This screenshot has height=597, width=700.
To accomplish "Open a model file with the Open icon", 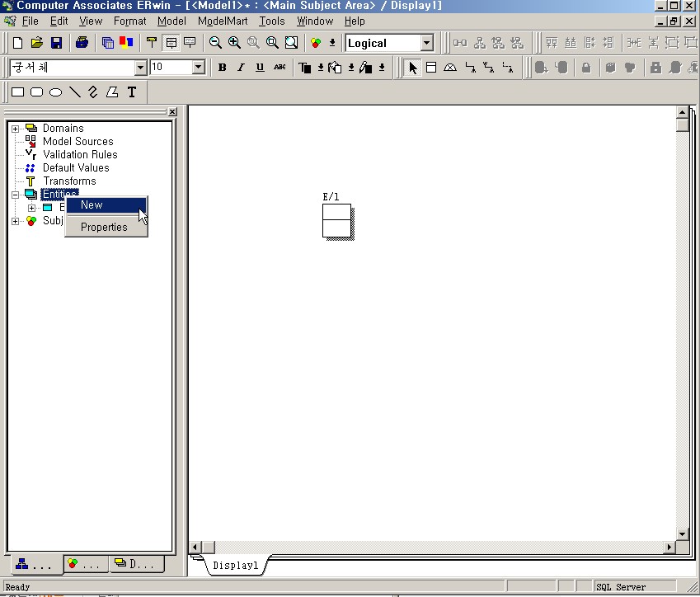I will [x=37, y=43].
